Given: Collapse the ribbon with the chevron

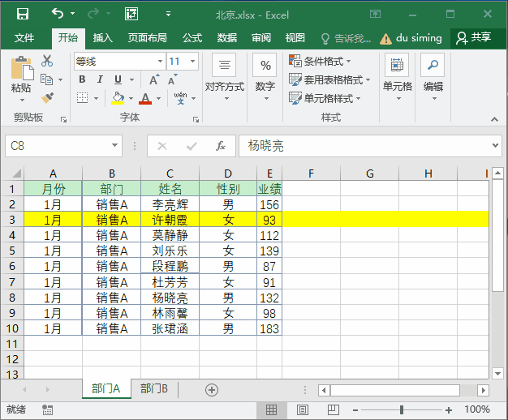Looking at the screenshot, I should [x=494, y=119].
